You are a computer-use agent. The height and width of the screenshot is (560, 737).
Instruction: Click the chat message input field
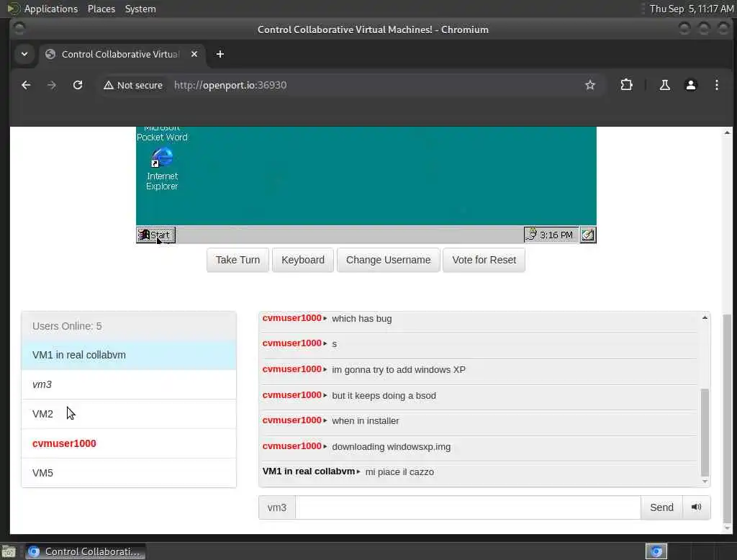pos(468,507)
